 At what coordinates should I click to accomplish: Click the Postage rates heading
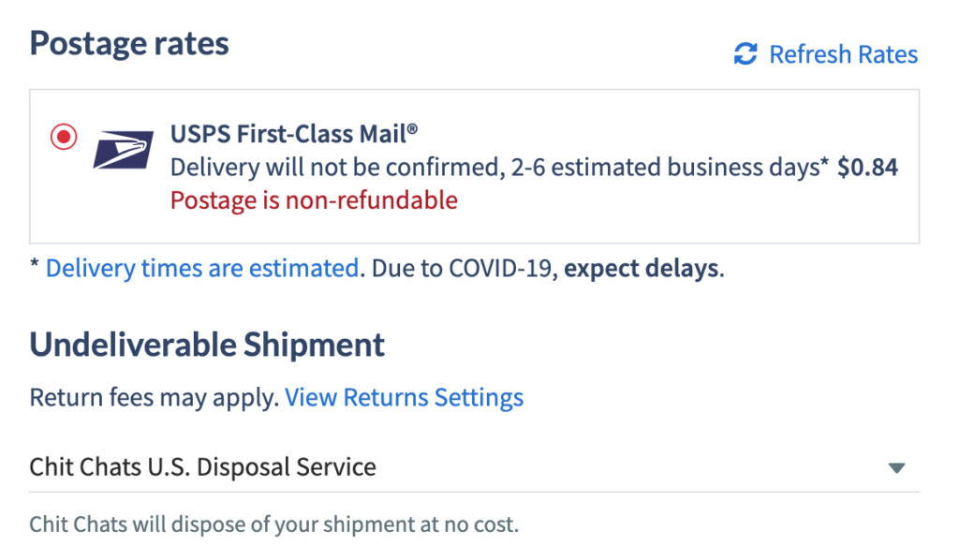[129, 43]
